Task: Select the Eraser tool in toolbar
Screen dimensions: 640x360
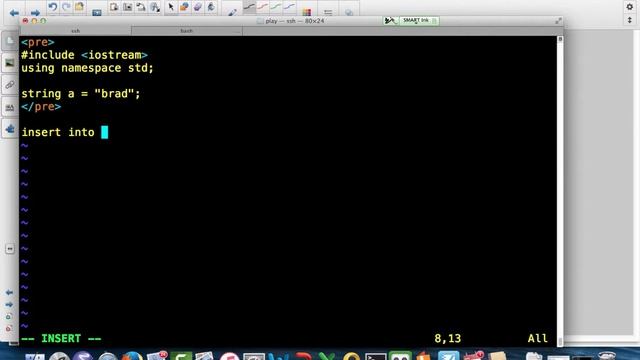Action: [x=198, y=7]
